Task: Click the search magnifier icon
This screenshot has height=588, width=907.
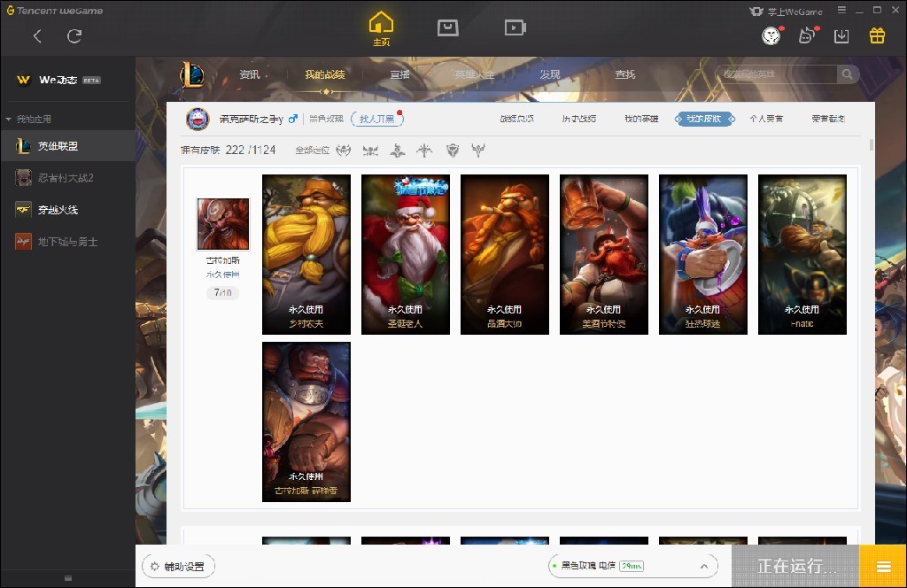Action: pos(848,74)
